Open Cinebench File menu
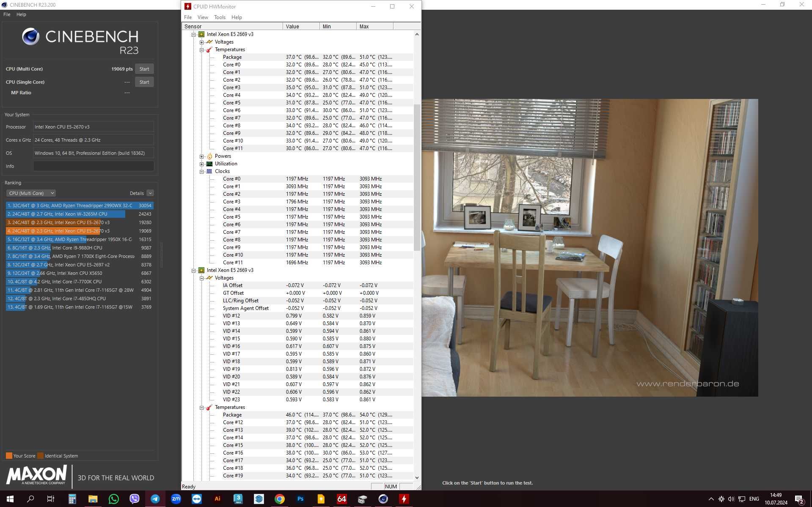The width and height of the screenshot is (812, 507). (x=7, y=14)
